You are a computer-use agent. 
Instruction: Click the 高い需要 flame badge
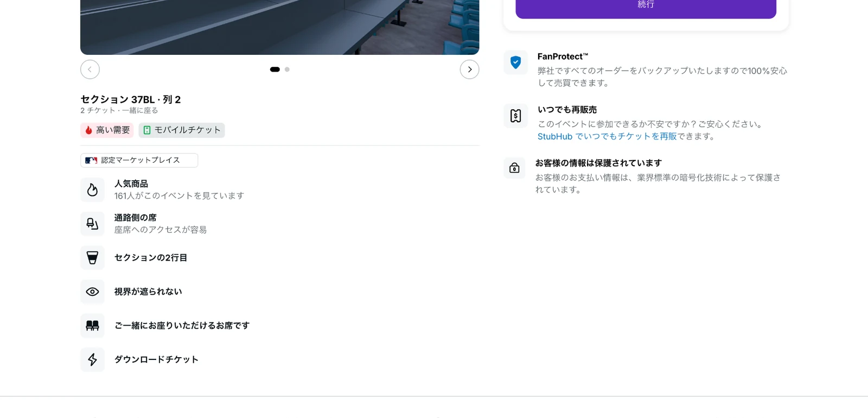click(107, 130)
